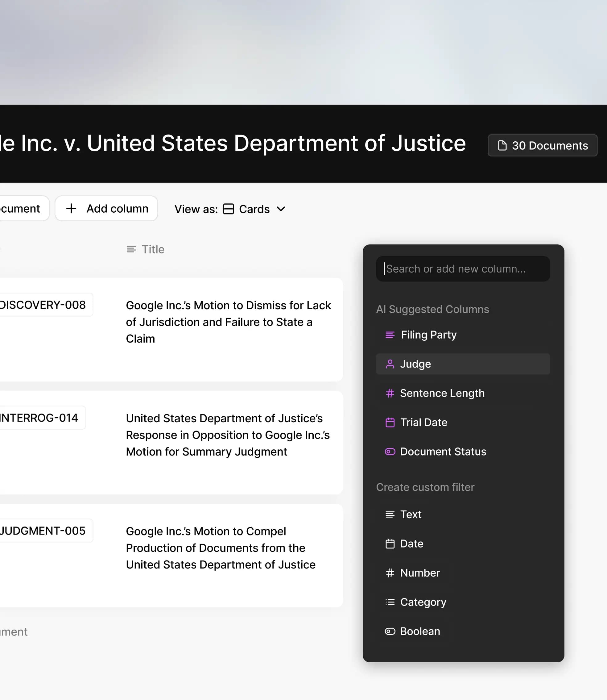
Task: Click the Number filter hash icon
Action: [390, 573]
